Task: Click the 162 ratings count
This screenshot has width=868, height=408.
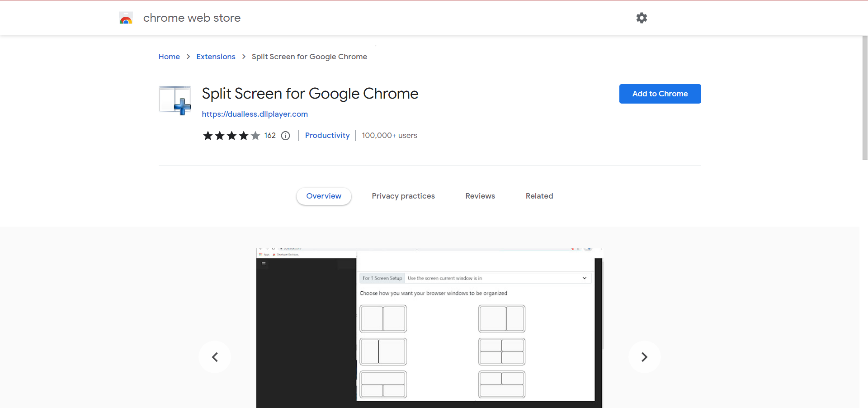Action: click(270, 135)
